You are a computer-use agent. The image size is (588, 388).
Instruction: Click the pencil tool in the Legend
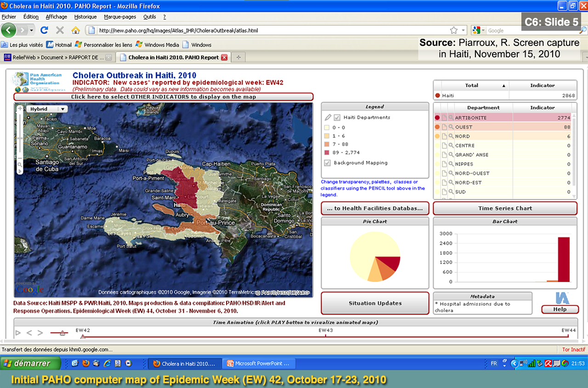(328, 118)
